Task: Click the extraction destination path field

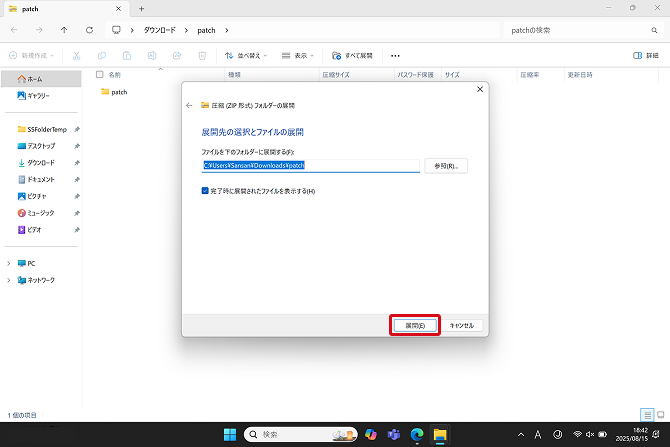Action: pyautogui.click(x=310, y=165)
